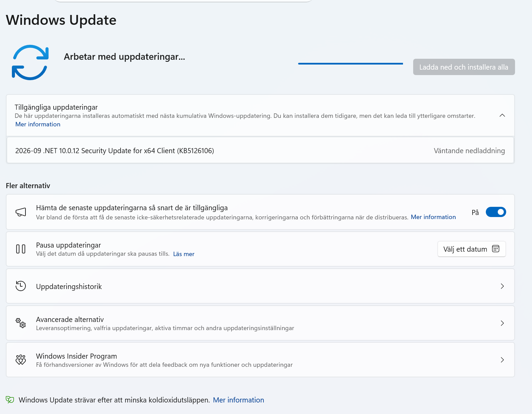
Task: Click the Pausa uppdateringar title
Action: click(x=69, y=245)
